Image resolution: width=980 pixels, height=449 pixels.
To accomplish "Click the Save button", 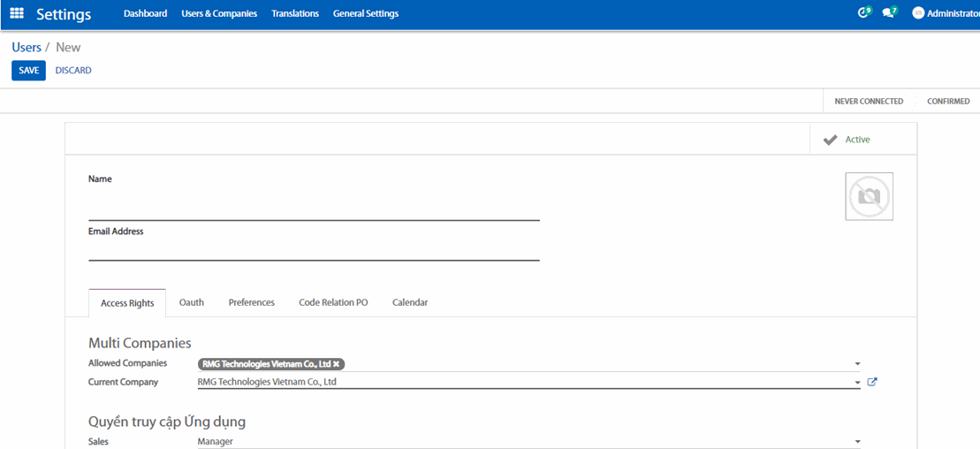I will click(x=28, y=71).
